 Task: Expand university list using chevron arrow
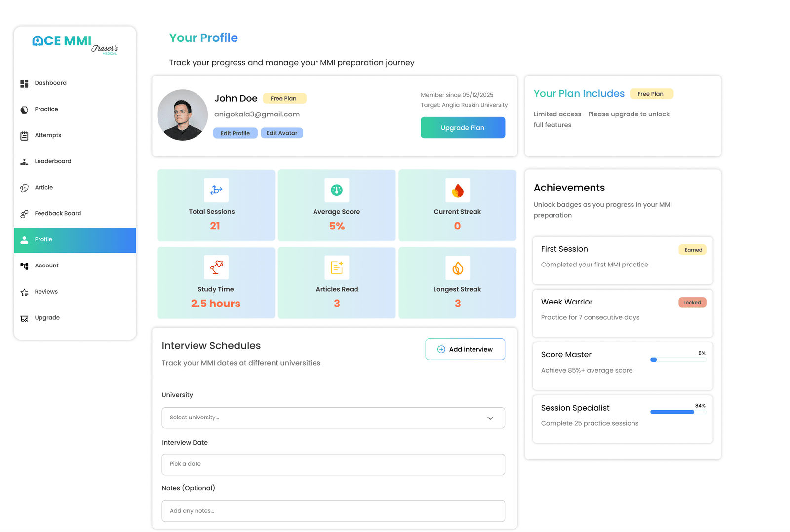[490, 418]
